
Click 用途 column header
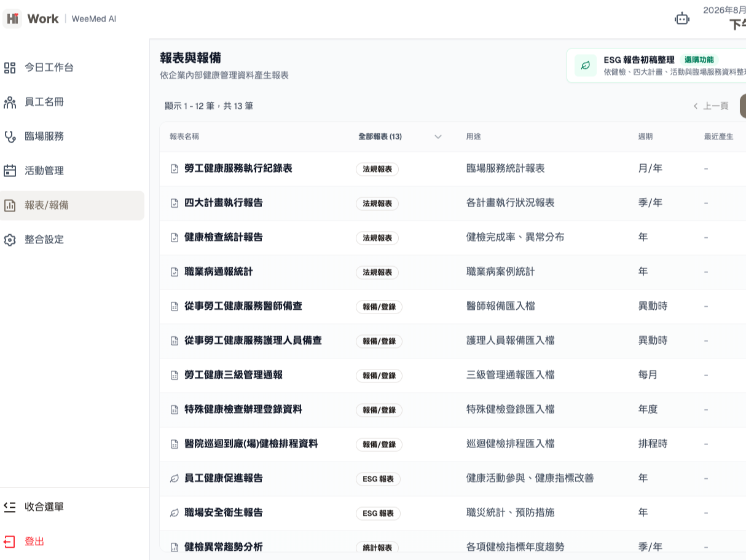[473, 136]
